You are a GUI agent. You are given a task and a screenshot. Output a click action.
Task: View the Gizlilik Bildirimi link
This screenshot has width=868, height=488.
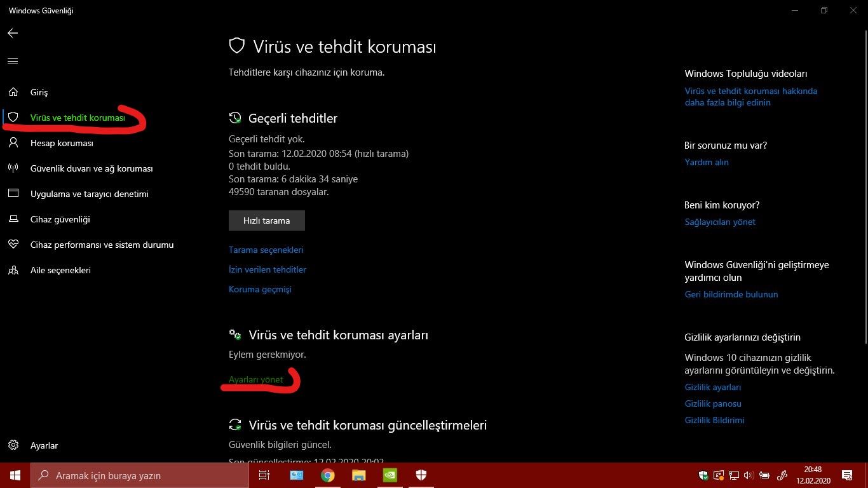715,420
